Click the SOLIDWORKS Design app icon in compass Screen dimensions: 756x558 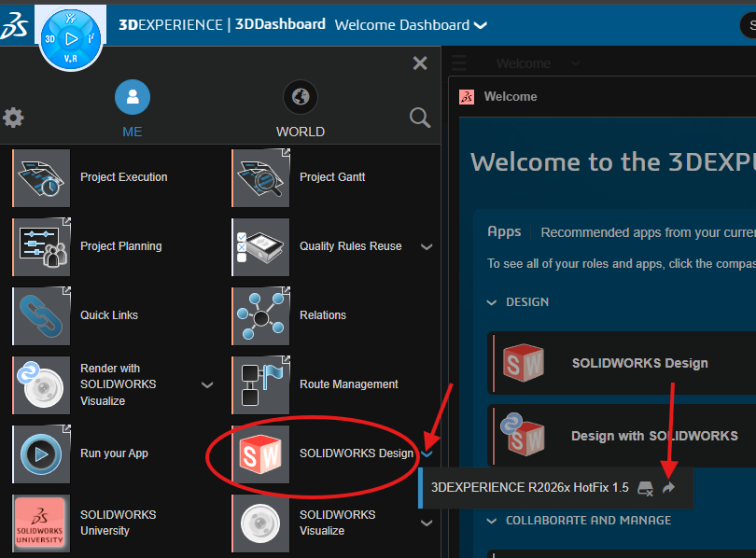pyautogui.click(x=260, y=454)
